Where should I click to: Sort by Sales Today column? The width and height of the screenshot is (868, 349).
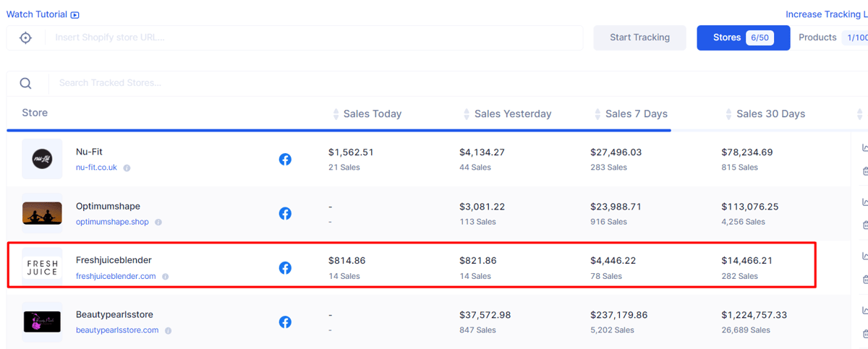[x=367, y=114]
